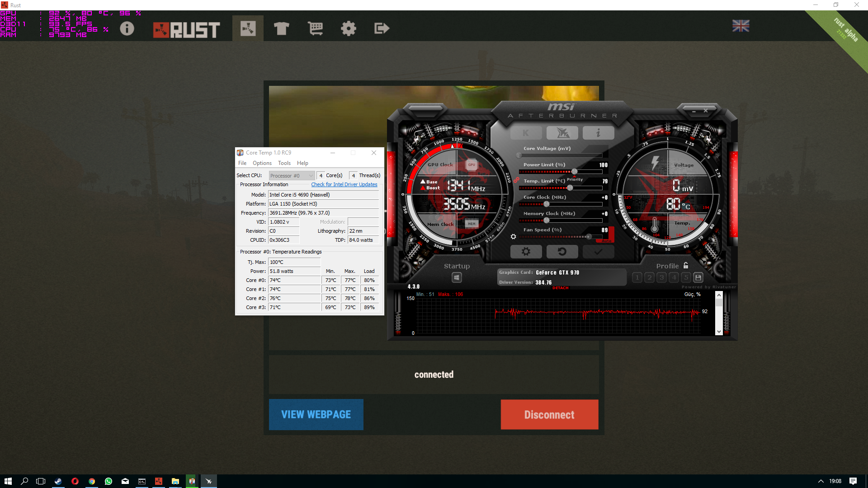Open Steam from the taskbar
The width and height of the screenshot is (868, 488).
tap(58, 481)
